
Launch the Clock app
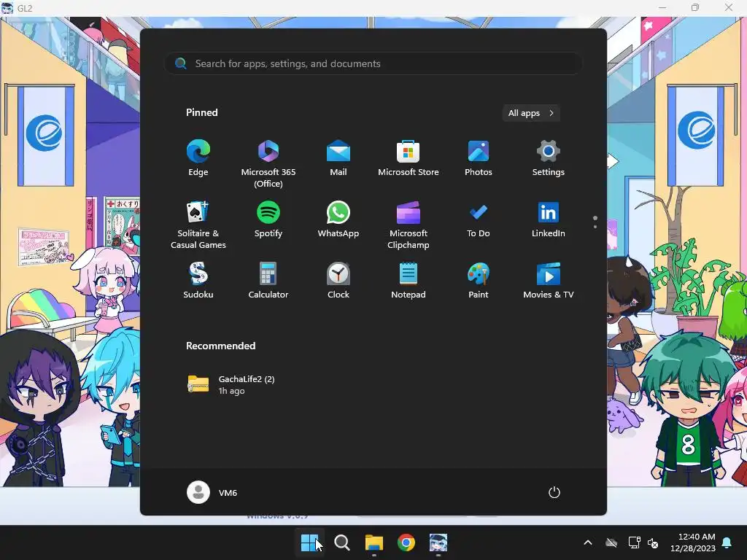pos(338,281)
